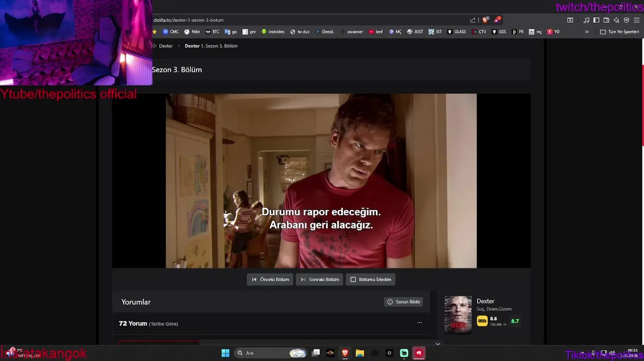Open the Brave VPN shield icon
Screen dimensions: 644x361
(x=626, y=20)
